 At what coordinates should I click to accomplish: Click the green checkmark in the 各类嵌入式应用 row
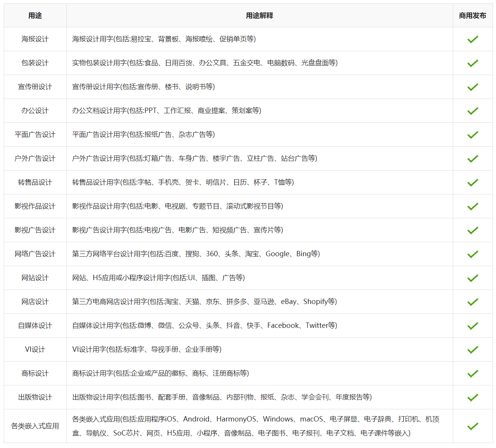pyautogui.click(x=472, y=426)
